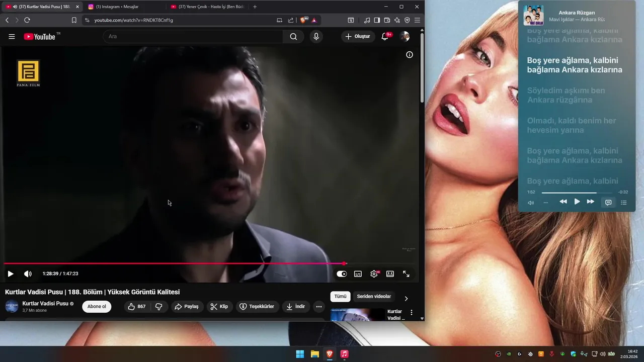Image resolution: width=644 pixels, height=362 pixels.
Task: Click the İndir download button
Action: pyautogui.click(x=295, y=307)
